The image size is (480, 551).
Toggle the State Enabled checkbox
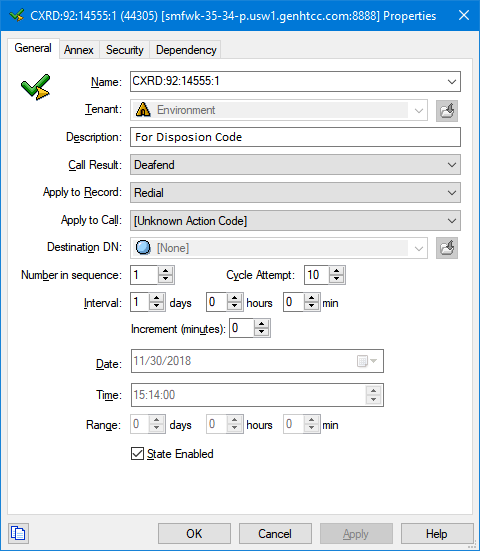click(137, 453)
